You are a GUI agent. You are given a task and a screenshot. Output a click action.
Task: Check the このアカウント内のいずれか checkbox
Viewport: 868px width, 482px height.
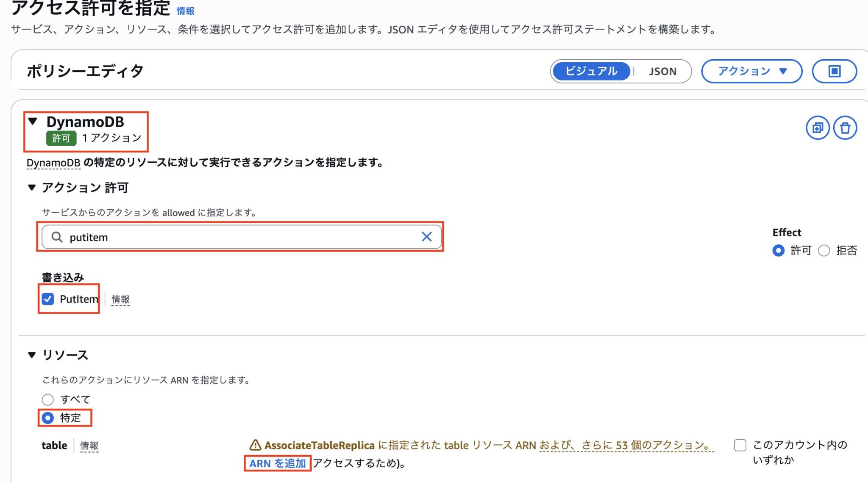[x=740, y=445]
